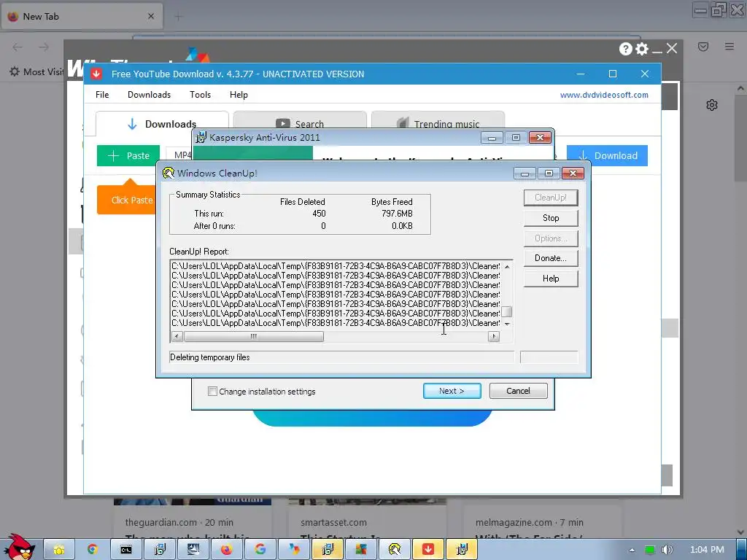This screenshot has width=747, height=560.
Task: Click the Kaspersky Anti-Virus title bar icon
Action: coord(201,138)
